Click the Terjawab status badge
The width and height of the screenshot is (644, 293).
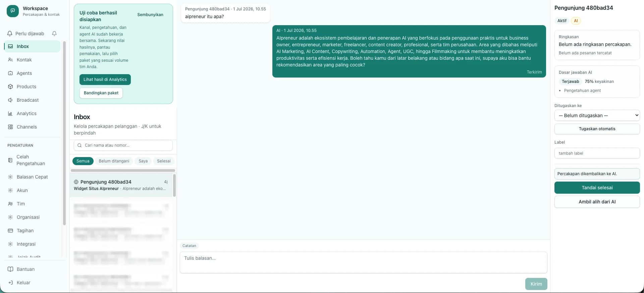[x=570, y=82]
